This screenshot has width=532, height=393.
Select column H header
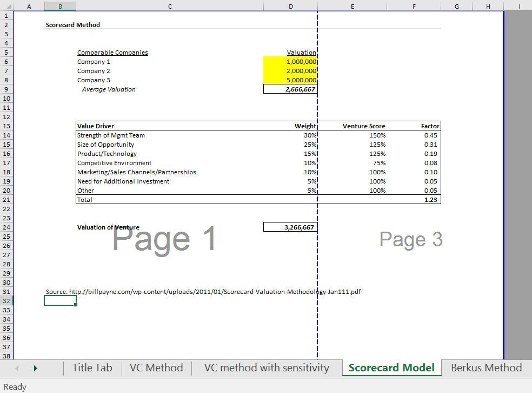click(488, 6)
